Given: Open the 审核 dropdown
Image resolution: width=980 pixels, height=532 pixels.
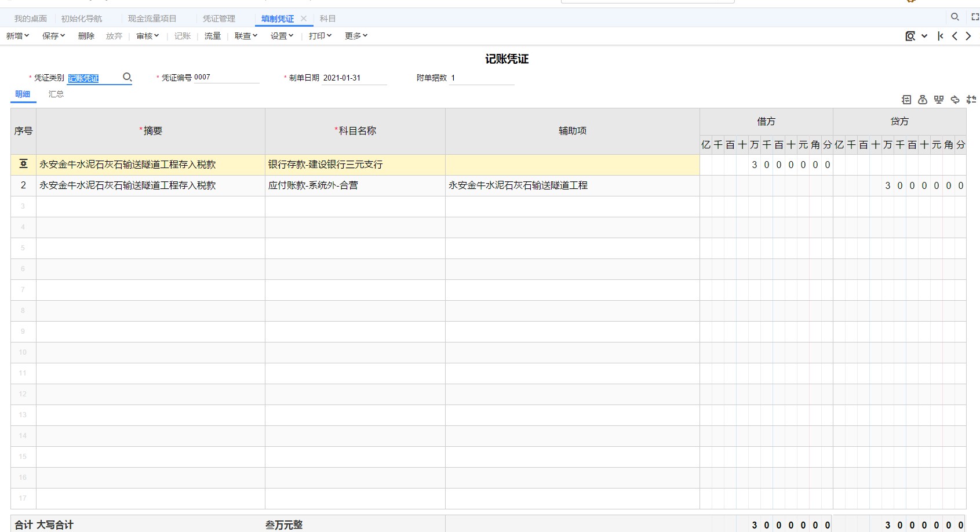Looking at the screenshot, I should tap(147, 36).
